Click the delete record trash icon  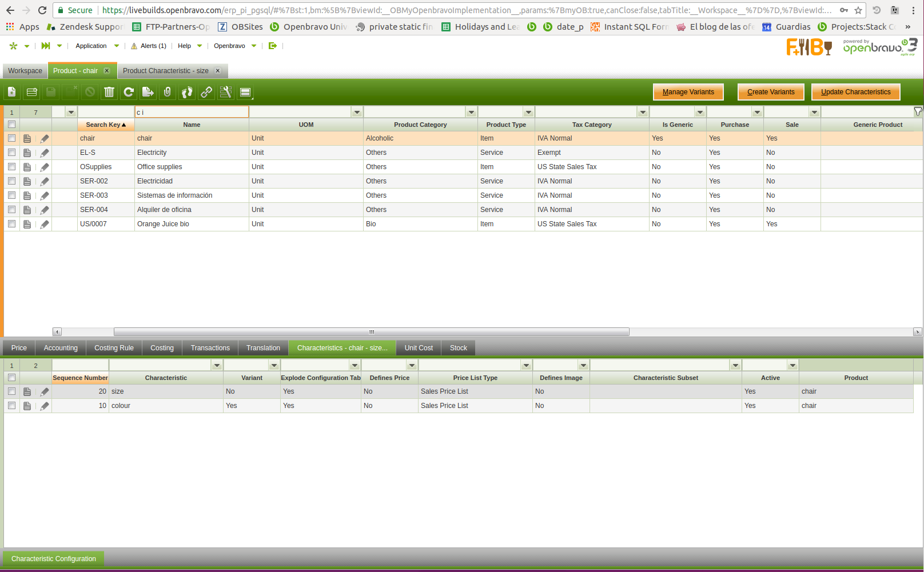(109, 92)
